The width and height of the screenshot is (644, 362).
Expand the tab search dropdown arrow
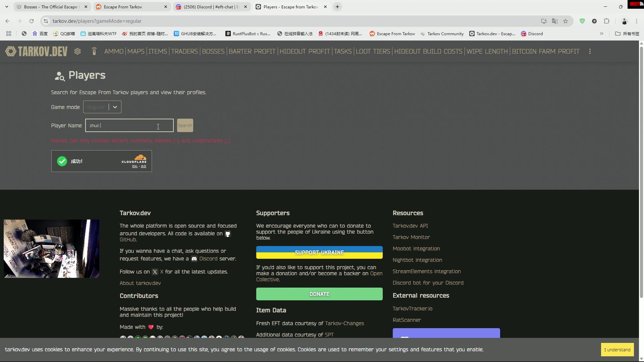(x=7, y=7)
